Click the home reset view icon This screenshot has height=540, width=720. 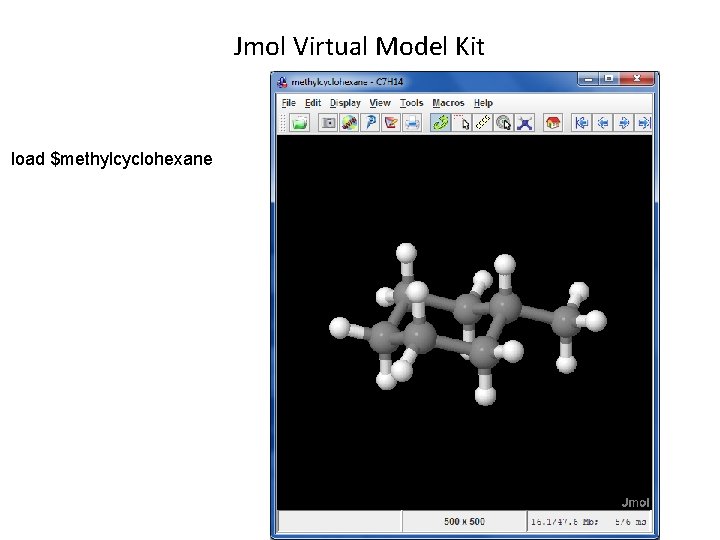tap(553, 123)
